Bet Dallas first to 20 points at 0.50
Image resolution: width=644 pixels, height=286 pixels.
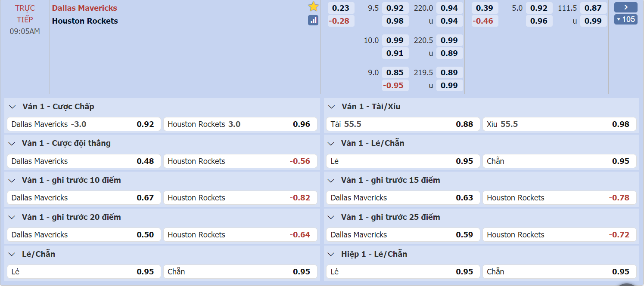click(x=84, y=235)
